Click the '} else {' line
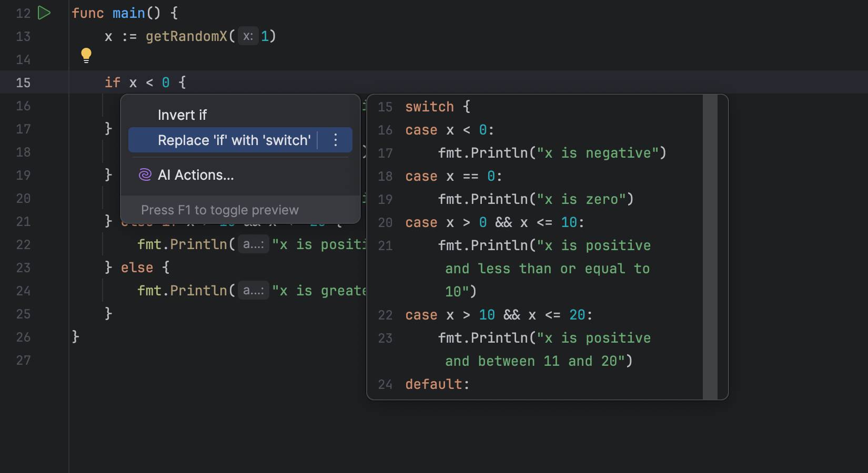Viewport: 868px width, 473px height. pos(137,267)
